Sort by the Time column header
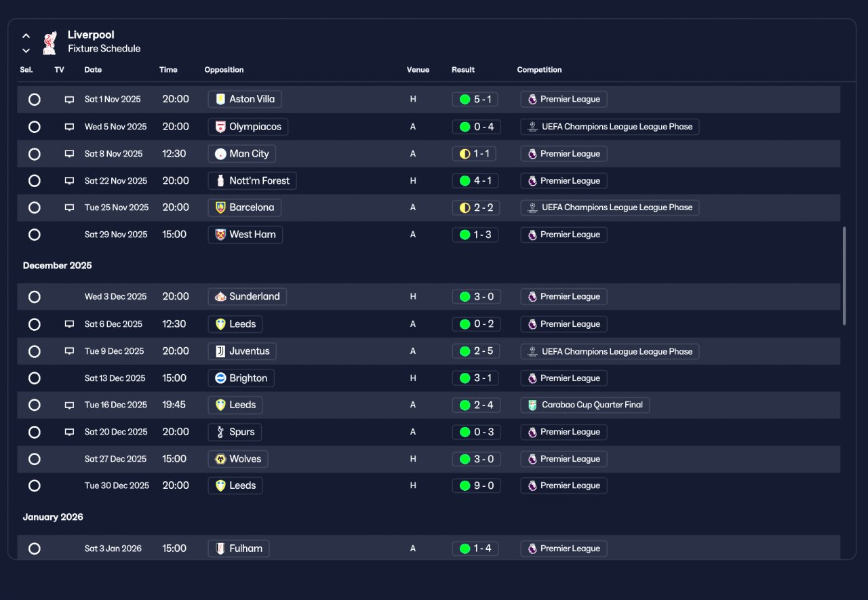Screen dimensions: 868x600 168,70
